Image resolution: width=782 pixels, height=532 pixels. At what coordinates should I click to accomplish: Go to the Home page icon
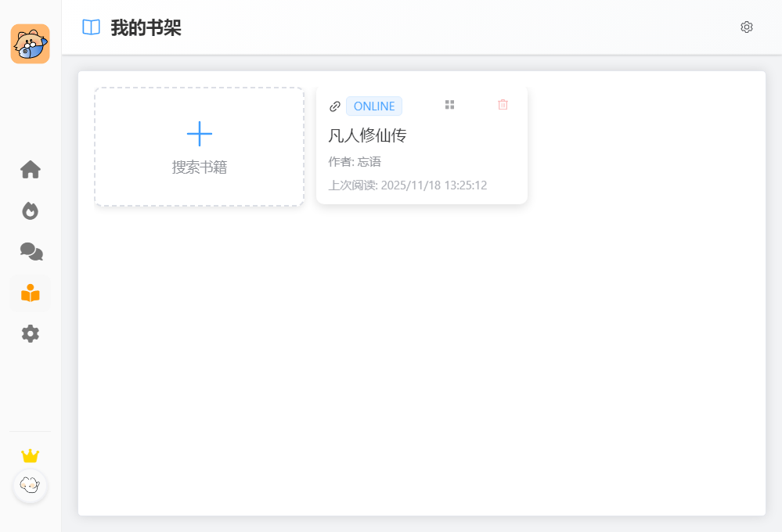click(31, 170)
